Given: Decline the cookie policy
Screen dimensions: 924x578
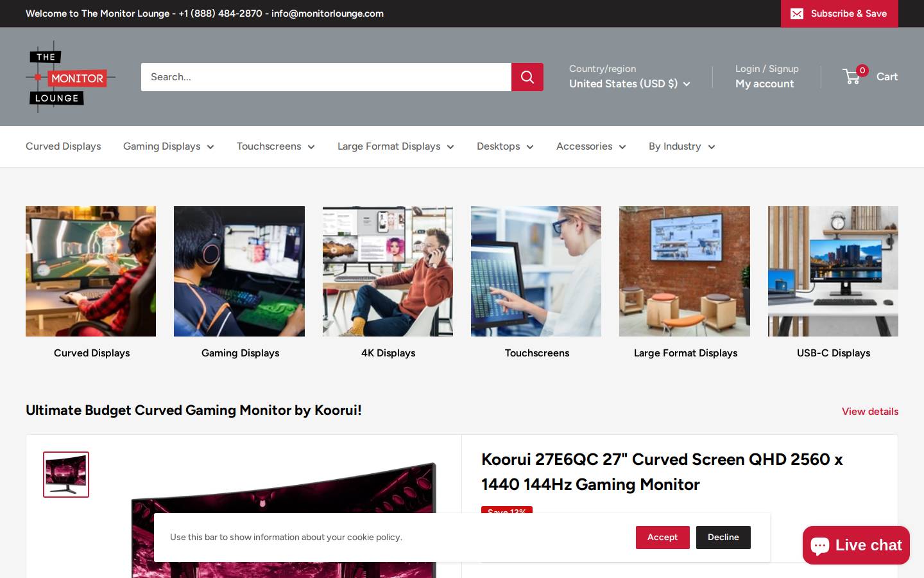Looking at the screenshot, I should pos(723,538).
